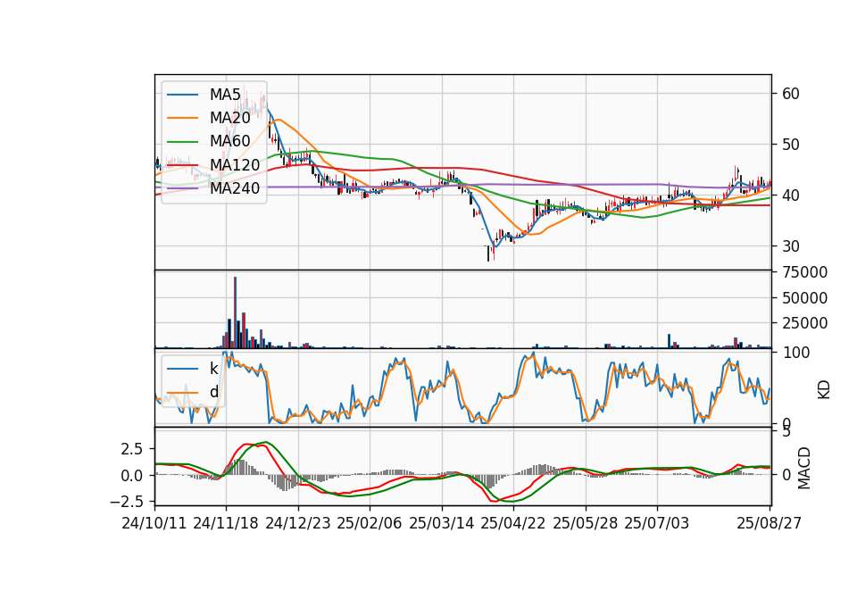Click the orange MA20 legend line sample

tap(182, 118)
